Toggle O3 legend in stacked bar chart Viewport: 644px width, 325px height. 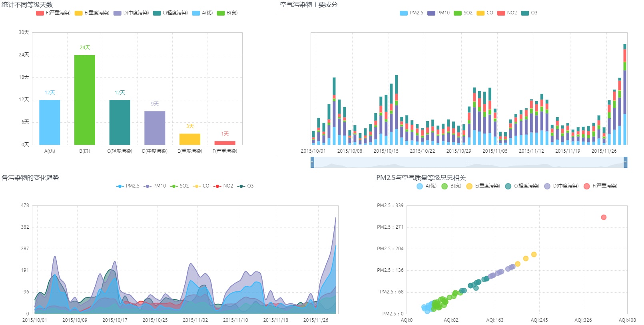point(529,13)
